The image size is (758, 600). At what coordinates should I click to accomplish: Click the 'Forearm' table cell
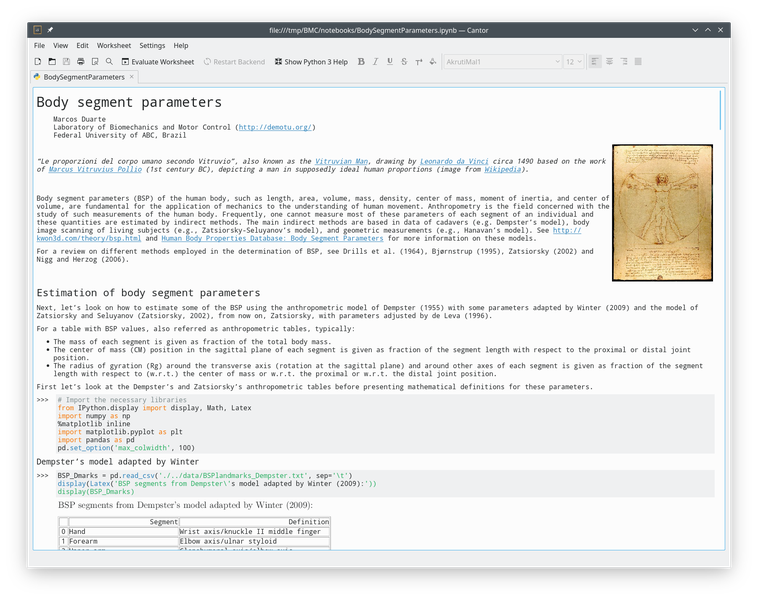tap(124, 541)
